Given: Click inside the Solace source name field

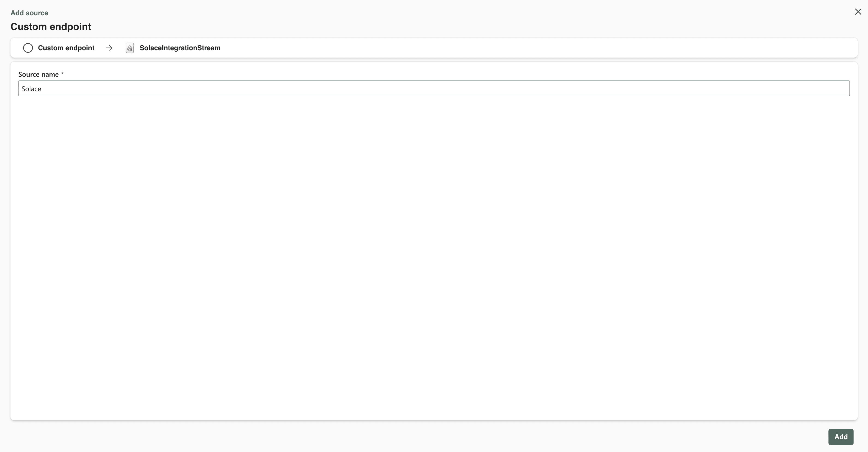Looking at the screenshot, I should (x=433, y=88).
